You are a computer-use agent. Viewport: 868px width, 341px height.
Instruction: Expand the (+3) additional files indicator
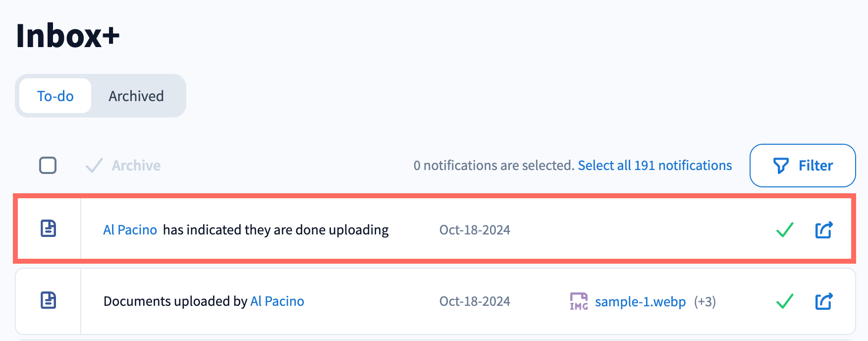coord(705,302)
